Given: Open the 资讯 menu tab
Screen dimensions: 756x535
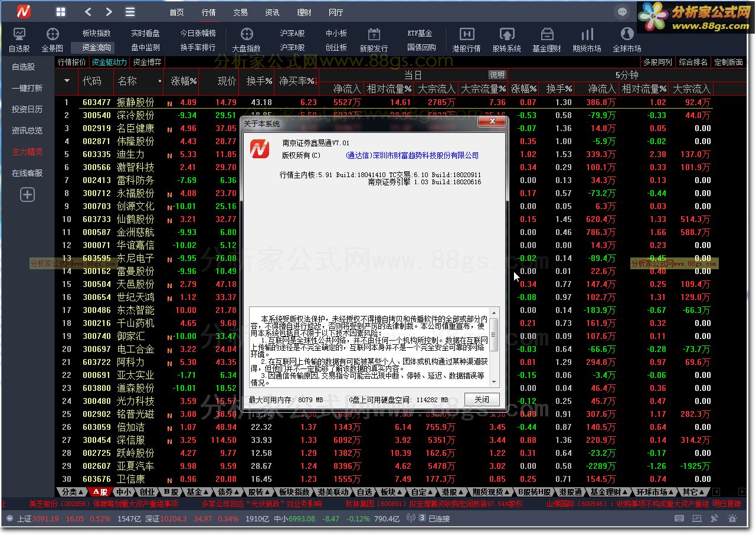Looking at the screenshot, I should pos(272,12).
